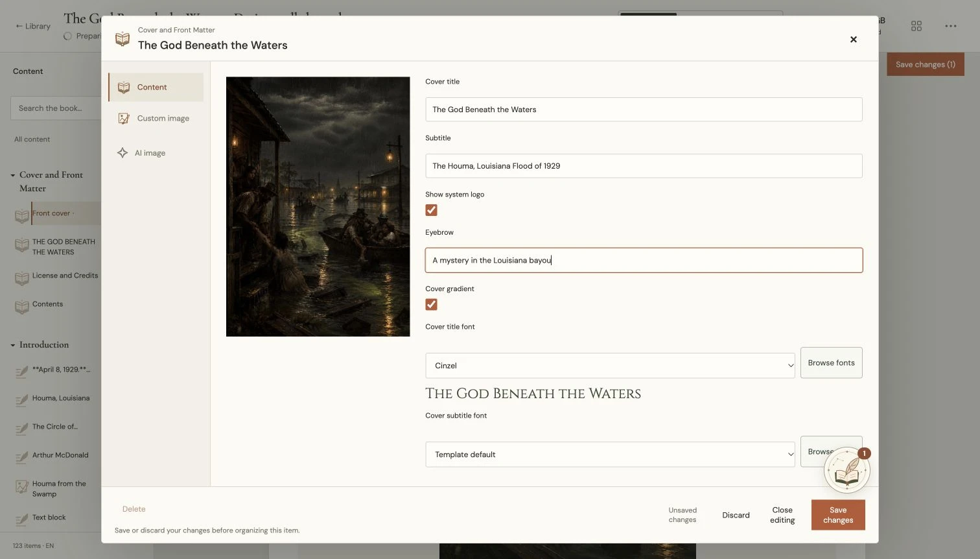This screenshot has width=980, height=559.
Task: Click License and Credits book icon
Action: [22, 278]
